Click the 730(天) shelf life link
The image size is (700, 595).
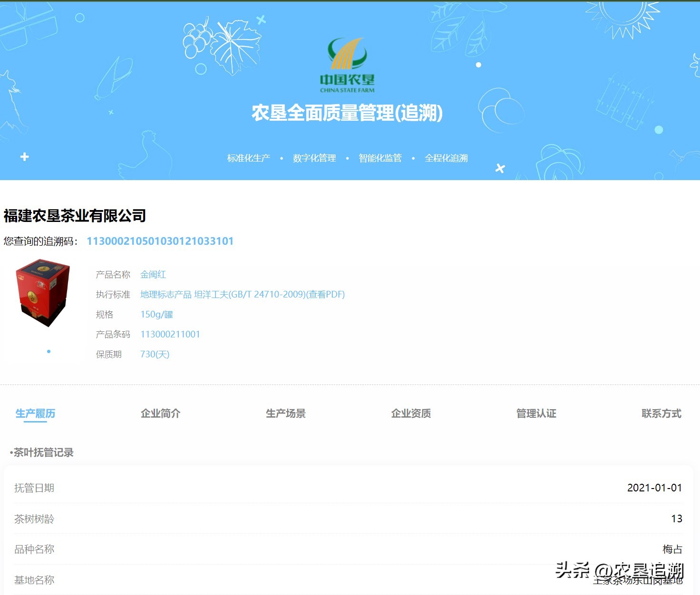coord(154,354)
